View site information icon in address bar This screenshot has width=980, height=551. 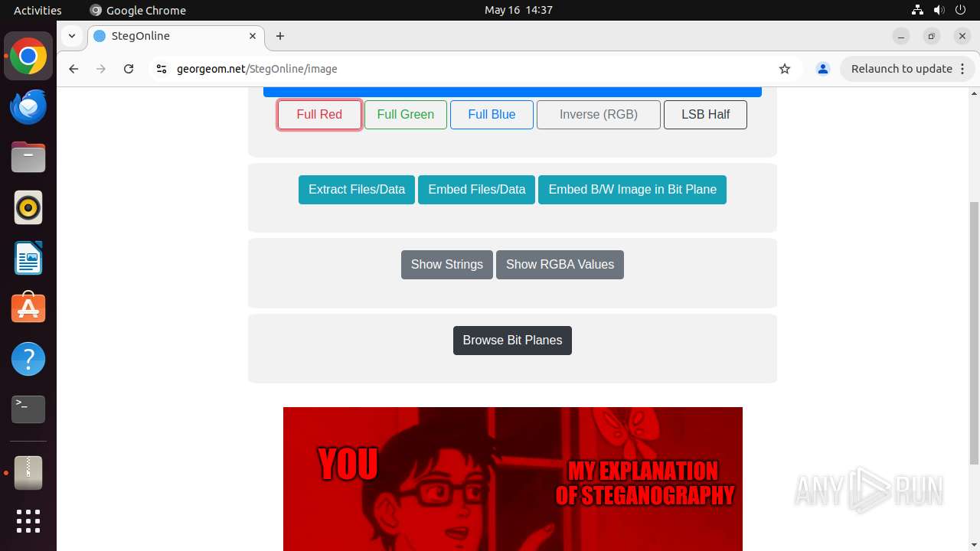161,69
